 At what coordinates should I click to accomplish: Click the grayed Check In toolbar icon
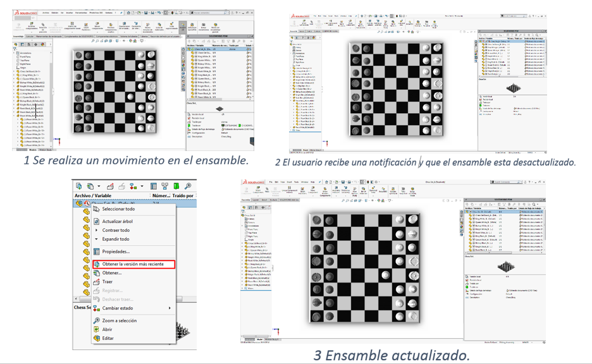click(x=121, y=186)
